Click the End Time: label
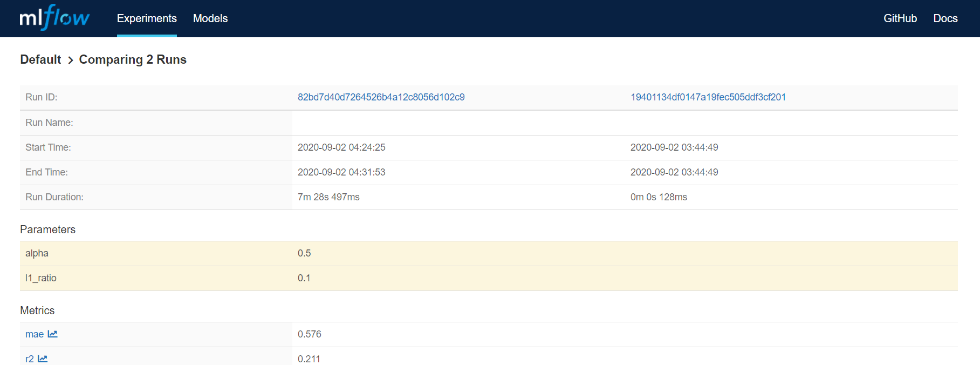 (x=46, y=172)
